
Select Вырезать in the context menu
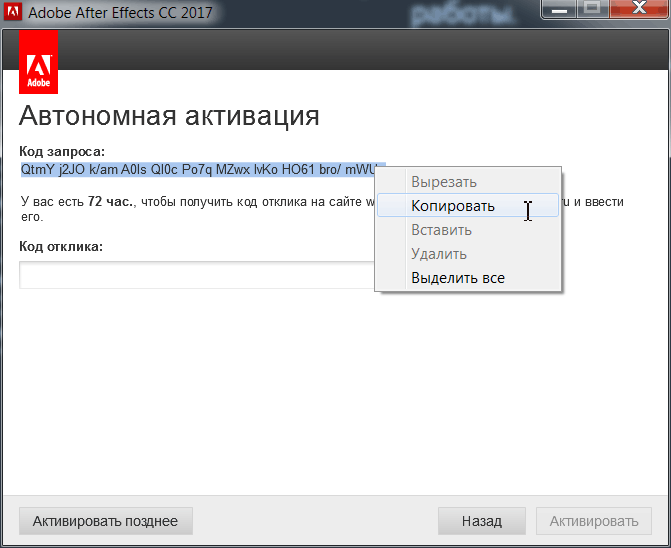[467, 182]
